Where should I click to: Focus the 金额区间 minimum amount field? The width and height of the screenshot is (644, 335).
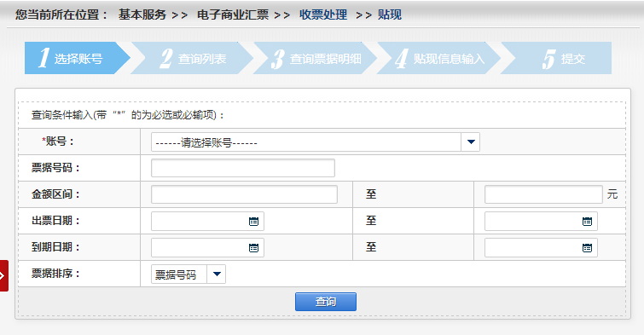pos(244,194)
